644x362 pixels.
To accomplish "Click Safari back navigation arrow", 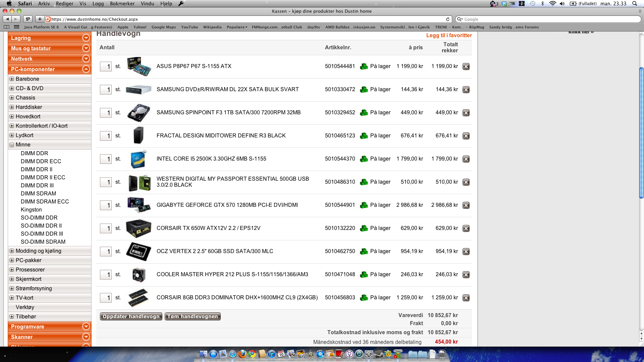I will click(7, 19).
